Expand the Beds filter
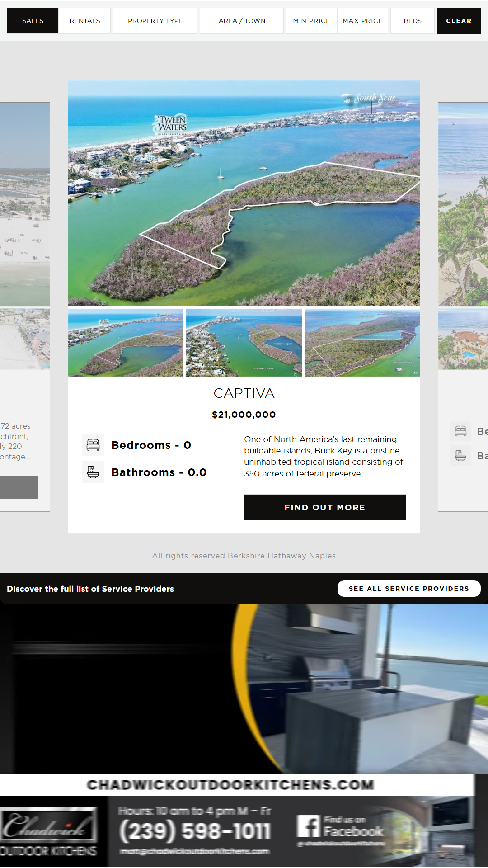Image resolution: width=488 pixels, height=868 pixels. click(412, 21)
